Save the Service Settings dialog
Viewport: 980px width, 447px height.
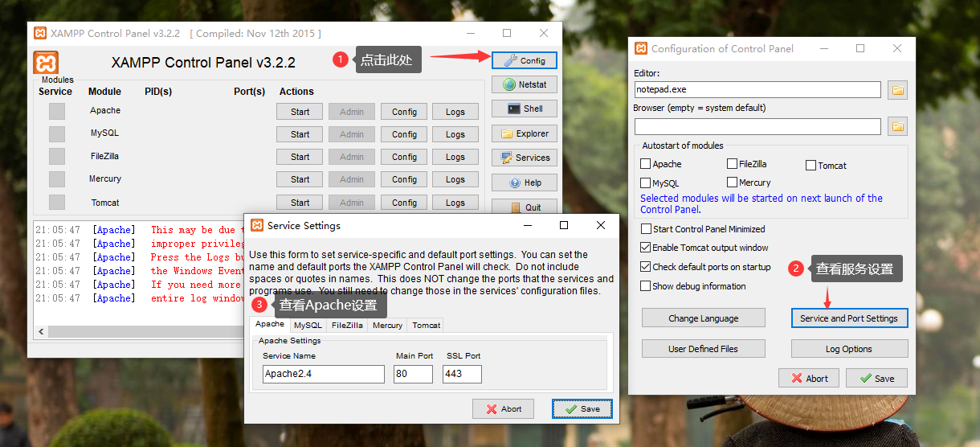click(582, 408)
